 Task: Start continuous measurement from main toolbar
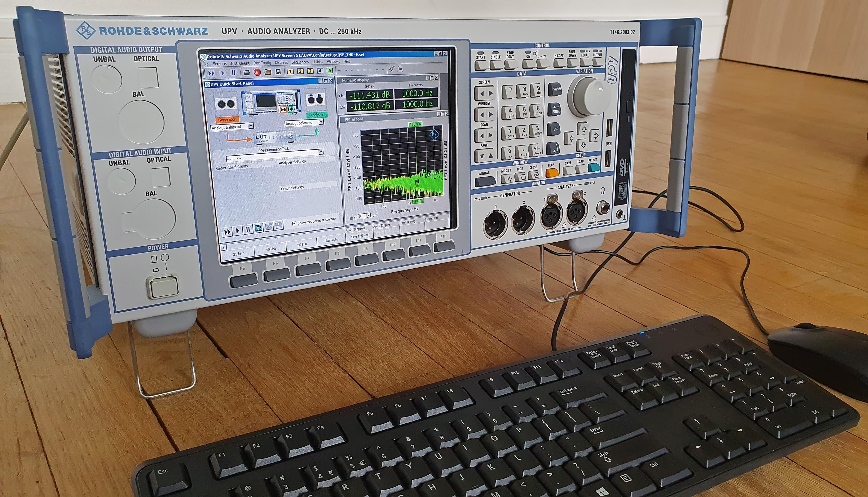coord(211,73)
